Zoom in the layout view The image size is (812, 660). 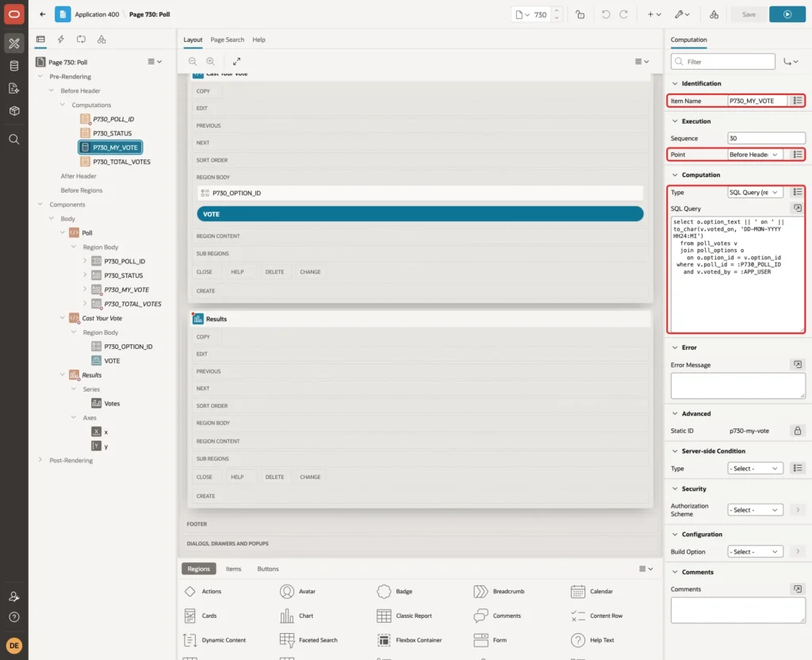[211, 61]
